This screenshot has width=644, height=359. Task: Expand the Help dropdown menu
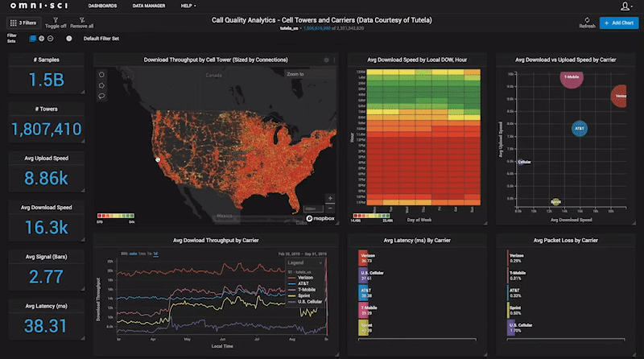[x=188, y=6]
